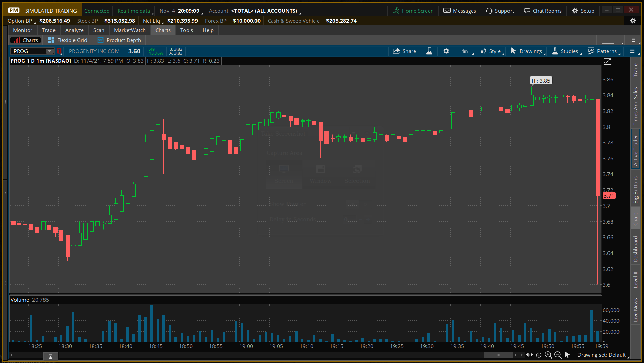
Task: Open the Charts subtab list menu icon
Action: [x=633, y=40]
